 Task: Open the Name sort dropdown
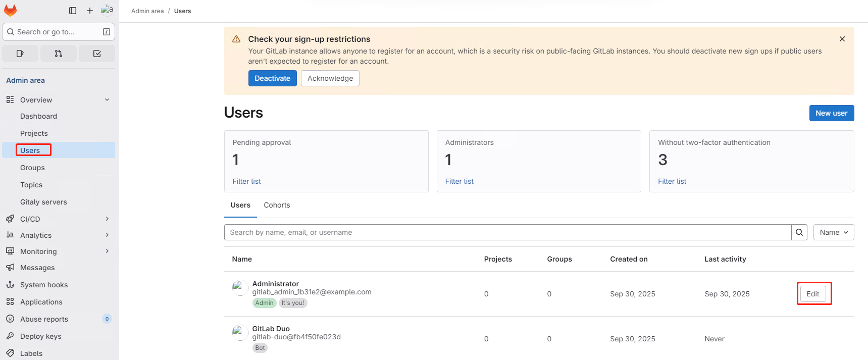point(834,232)
